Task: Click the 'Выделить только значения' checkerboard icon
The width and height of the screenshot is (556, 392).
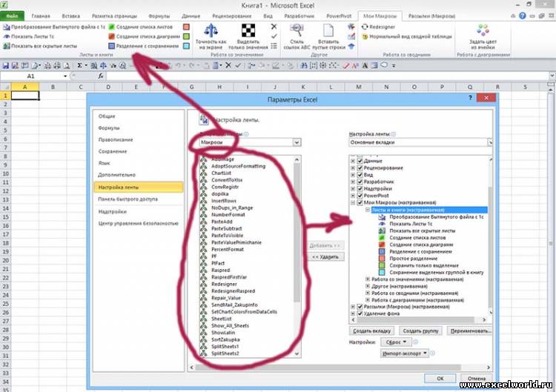Action: 248,30
